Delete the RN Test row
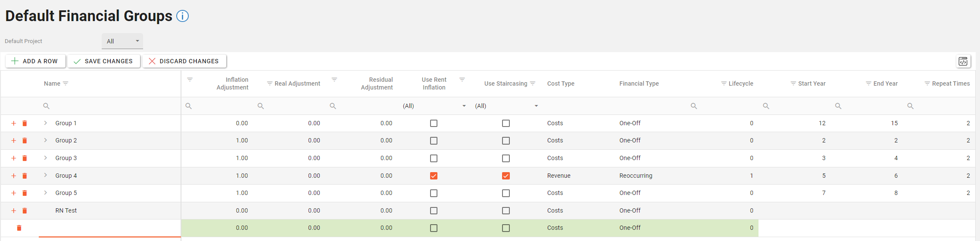The width and height of the screenshot is (980, 241). 25,211
